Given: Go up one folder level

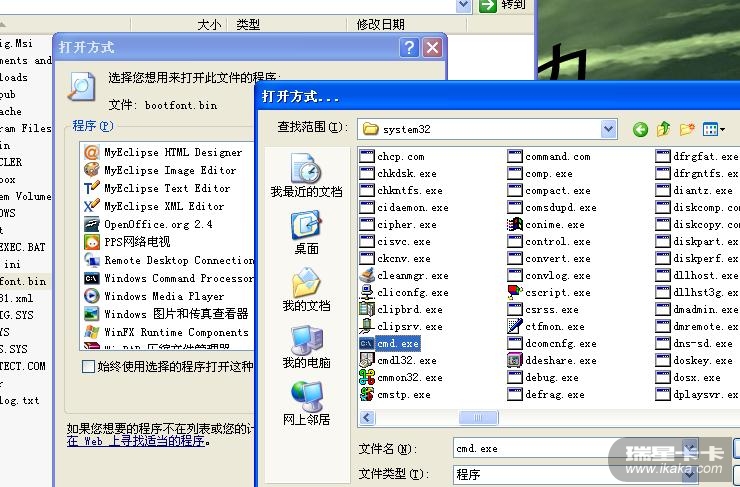Looking at the screenshot, I should (x=664, y=129).
